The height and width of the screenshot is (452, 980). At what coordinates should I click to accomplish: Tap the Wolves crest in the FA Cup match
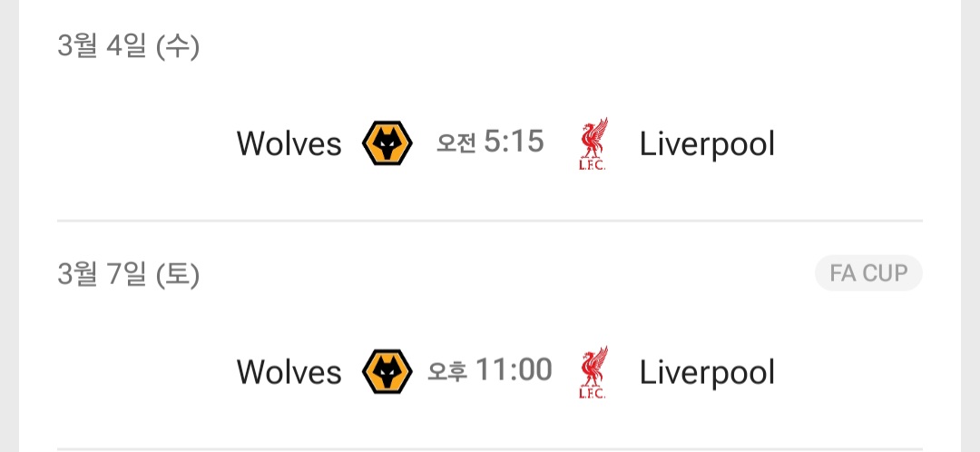tap(387, 371)
